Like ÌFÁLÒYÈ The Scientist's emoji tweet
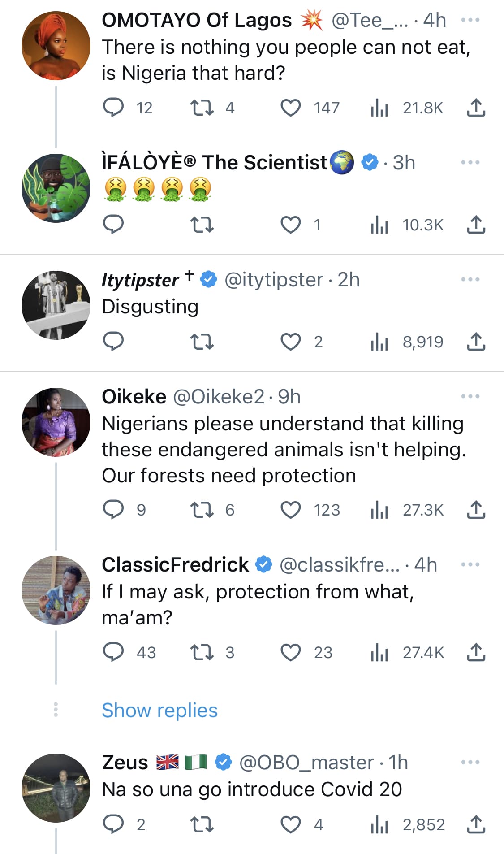The width and height of the screenshot is (504, 854). [x=291, y=225]
